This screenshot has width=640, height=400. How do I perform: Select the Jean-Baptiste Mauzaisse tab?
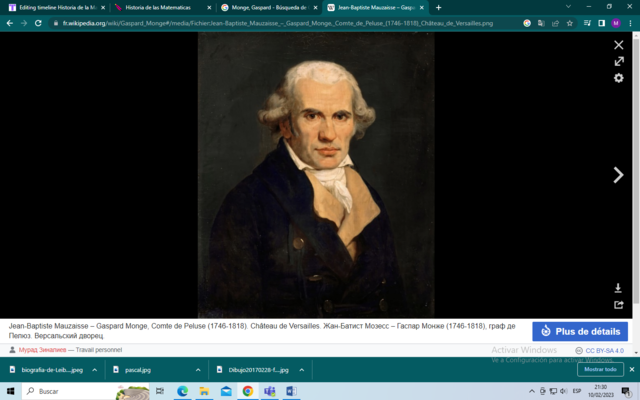(x=376, y=7)
